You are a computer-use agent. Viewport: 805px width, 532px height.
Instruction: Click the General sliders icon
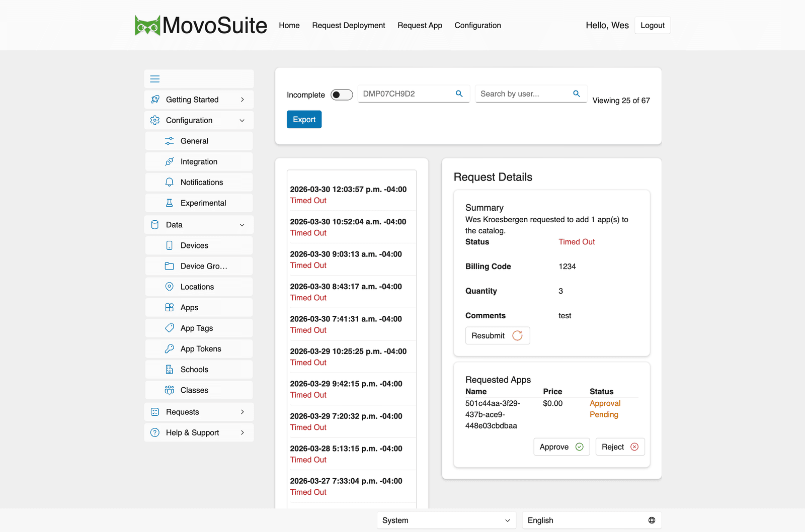point(170,141)
